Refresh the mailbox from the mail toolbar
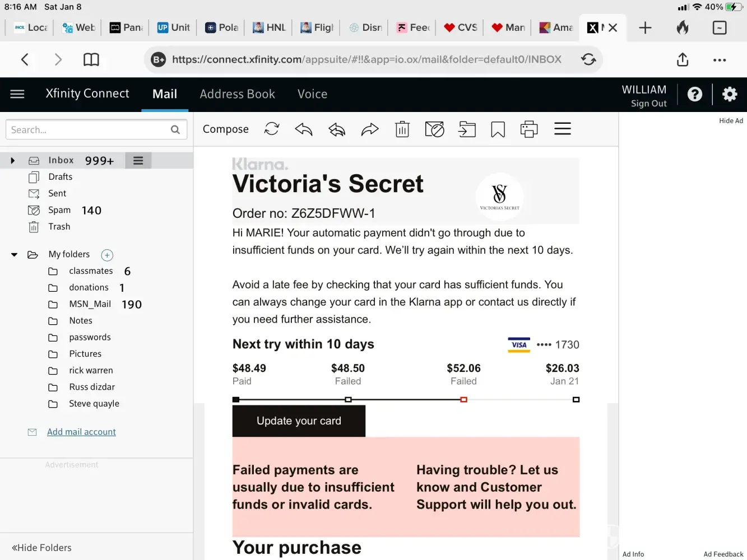 pos(272,129)
